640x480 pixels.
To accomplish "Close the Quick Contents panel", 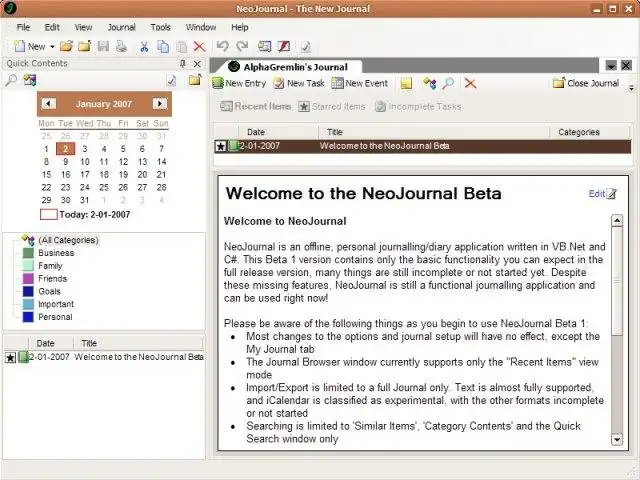I will 197,64.
